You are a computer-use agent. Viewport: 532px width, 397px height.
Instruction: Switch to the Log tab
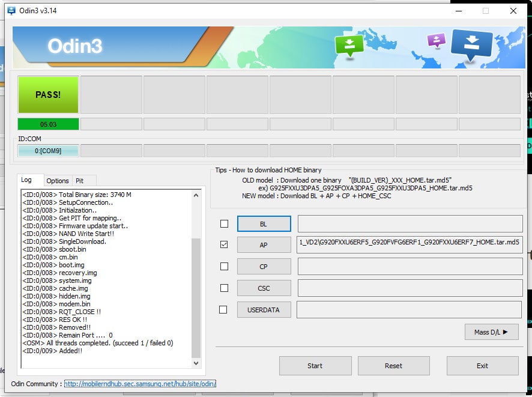click(26, 180)
